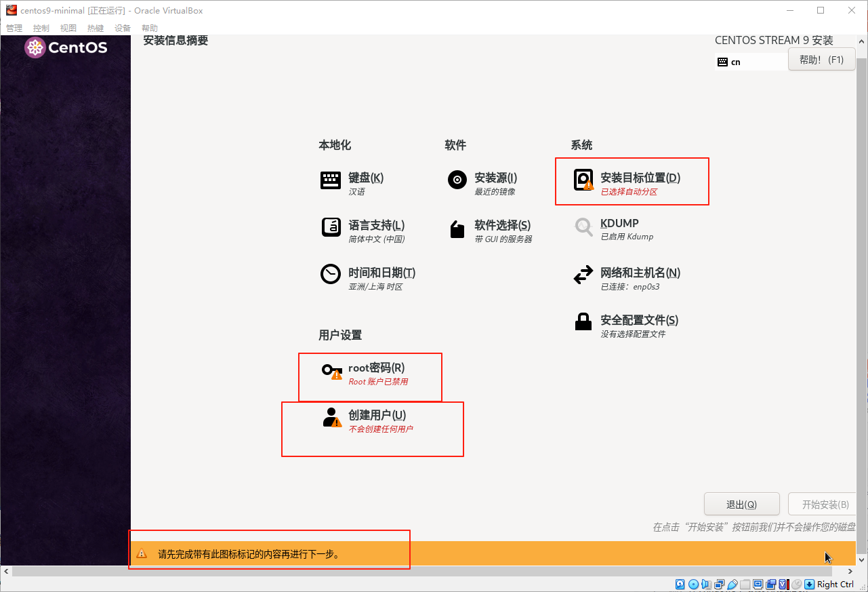Image resolution: width=868 pixels, height=592 pixels.
Task: Click the warning message in orange bar
Action: [x=249, y=554]
